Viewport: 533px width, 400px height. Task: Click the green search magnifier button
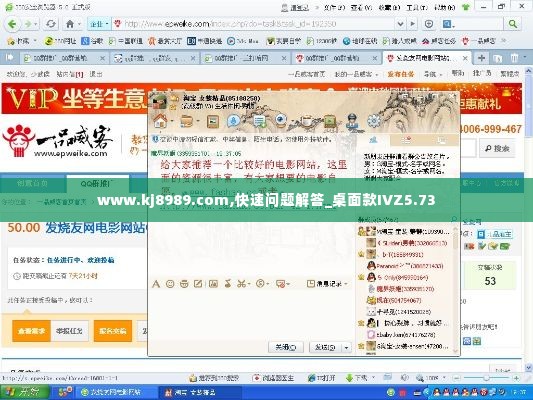pos(513,24)
